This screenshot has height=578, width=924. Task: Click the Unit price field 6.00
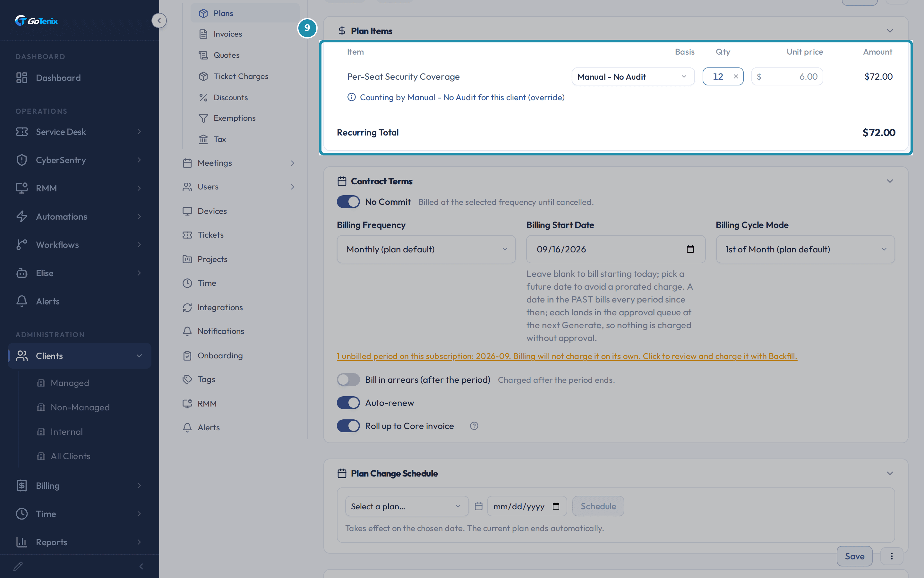coord(787,76)
